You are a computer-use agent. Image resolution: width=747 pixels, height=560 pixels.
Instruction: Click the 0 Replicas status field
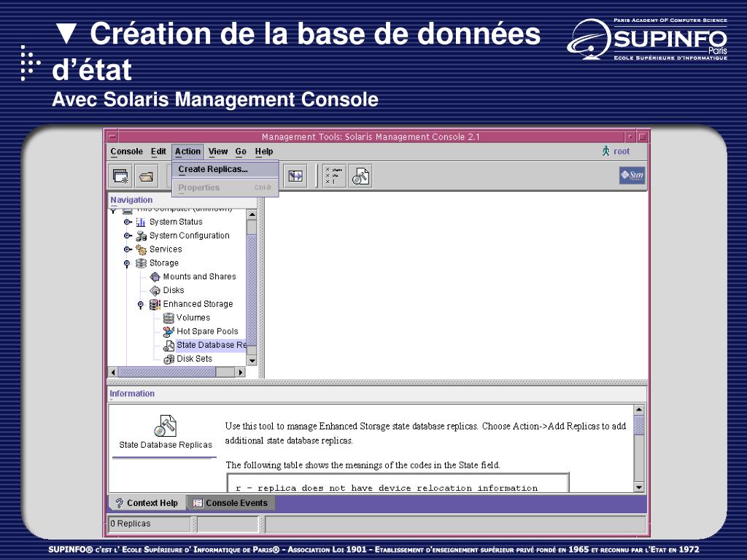[150, 524]
